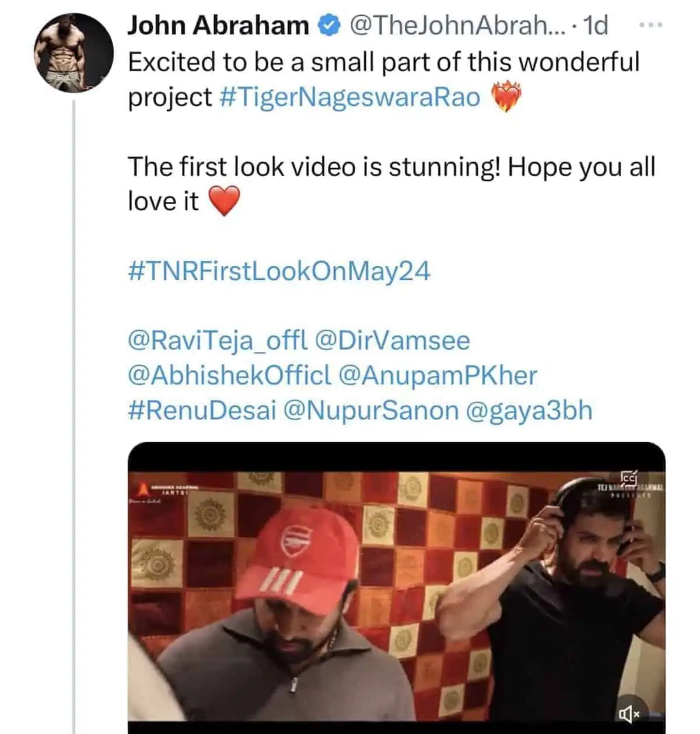This screenshot has height=734, width=700.
Task: Play the embedded first look video
Action: [397, 588]
